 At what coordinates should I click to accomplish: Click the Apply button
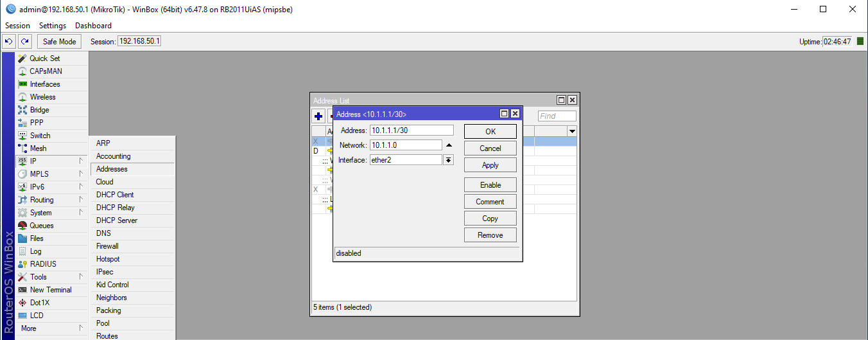[x=490, y=165]
